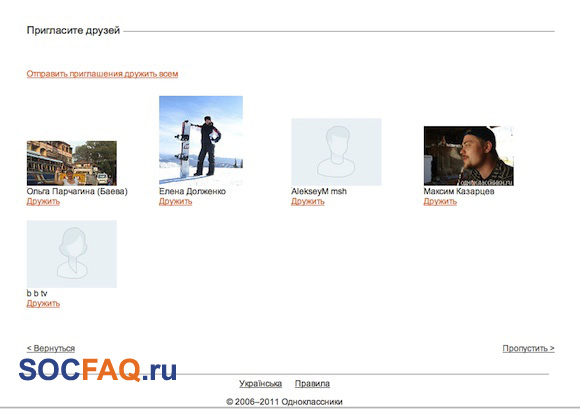Image resolution: width=580 pixels, height=409 pixels.
Task: Click the name text 'Елена Долженко'
Action: 192,192
